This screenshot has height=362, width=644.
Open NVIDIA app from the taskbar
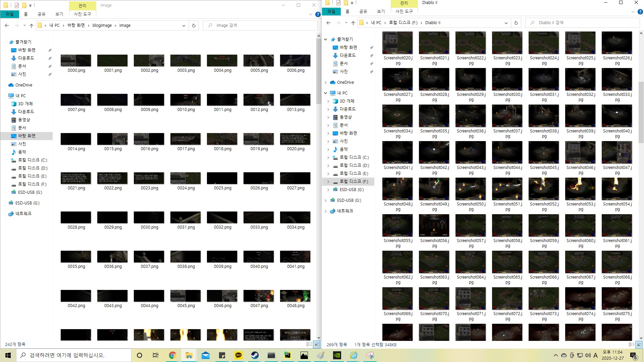(337, 355)
